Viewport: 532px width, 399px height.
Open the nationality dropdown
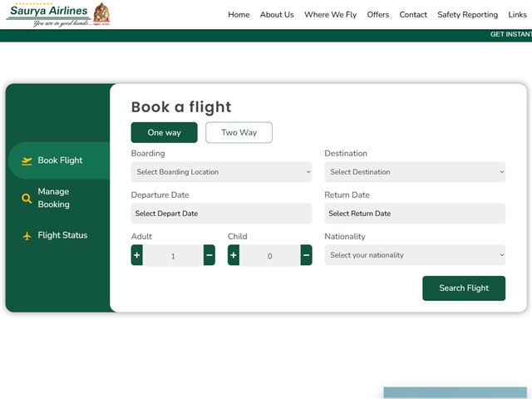tap(414, 255)
